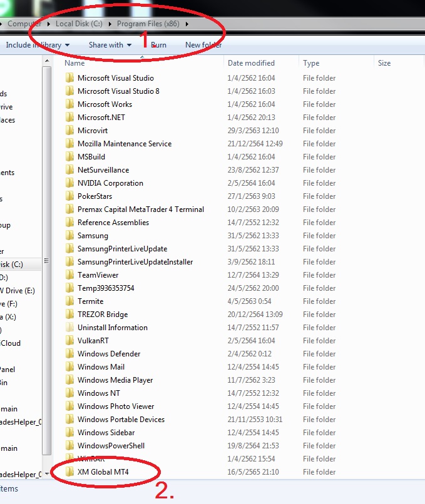Click the TREZOR Bridge folder icon
Image resolution: width=425 pixels, height=504 pixels.
coord(69,315)
